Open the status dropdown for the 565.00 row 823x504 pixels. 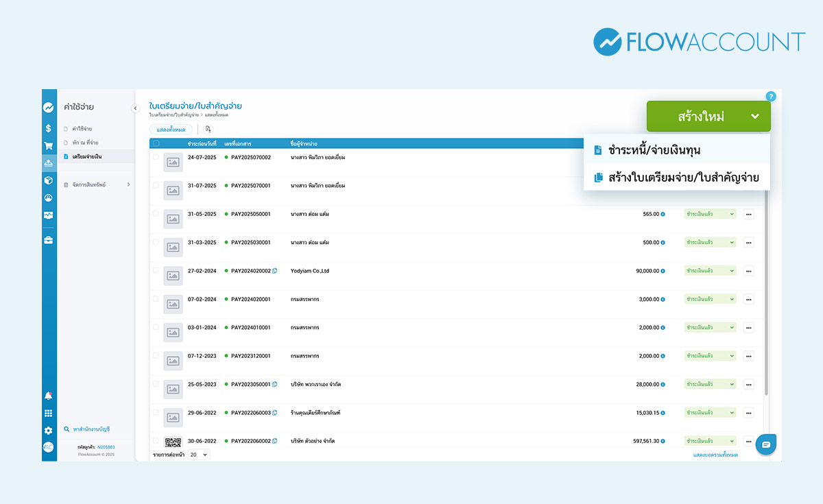(710, 214)
